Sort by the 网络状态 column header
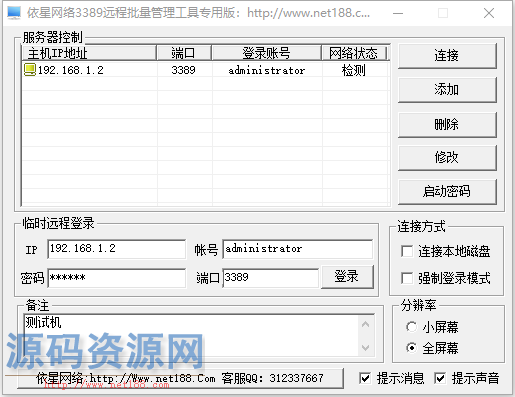This screenshot has height=397, width=515. coord(354,53)
